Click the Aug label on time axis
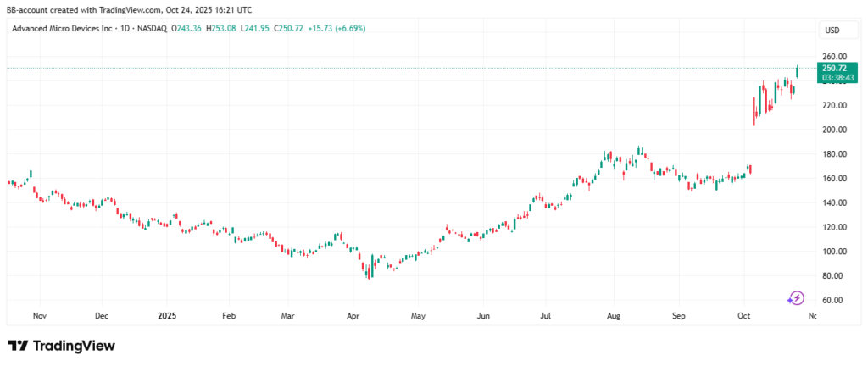 pos(613,315)
